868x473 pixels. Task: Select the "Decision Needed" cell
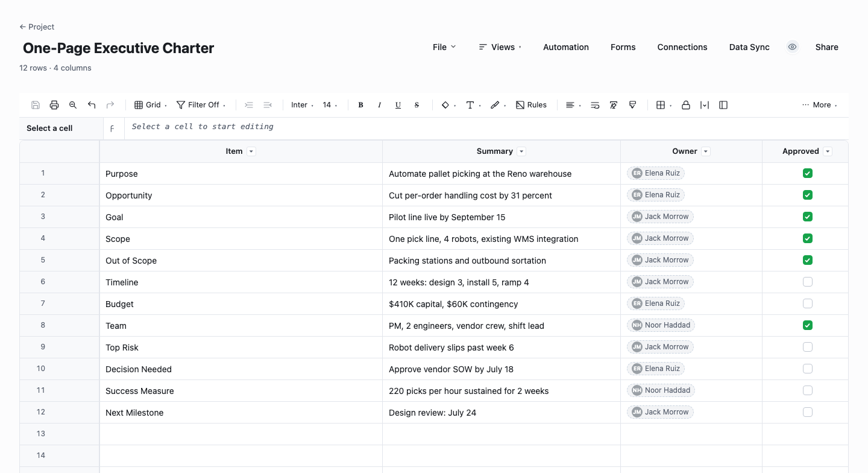(241, 369)
